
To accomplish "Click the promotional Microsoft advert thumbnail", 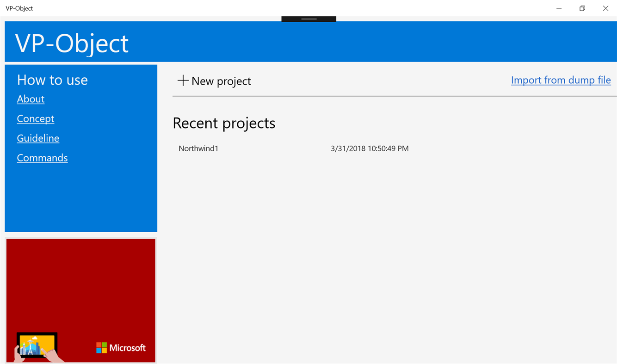I will pyautogui.click(x=81, y=300).
